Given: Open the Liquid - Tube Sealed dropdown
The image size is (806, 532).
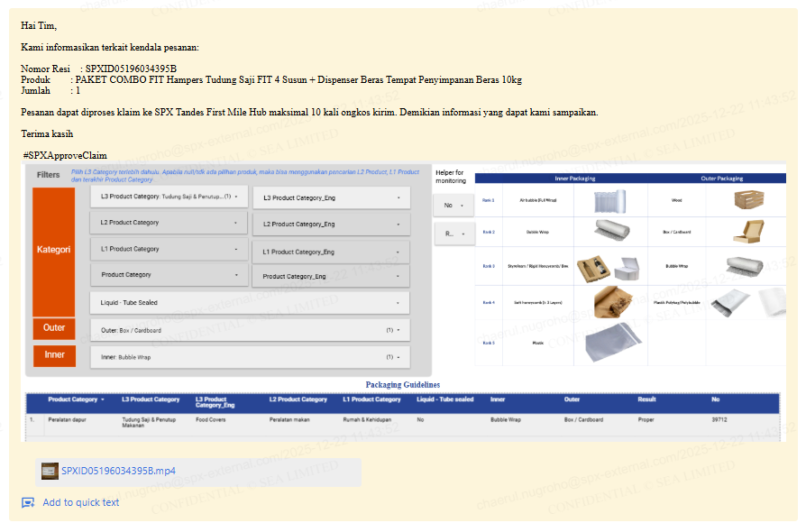Looking at the screenshot, I should point(250,303).
